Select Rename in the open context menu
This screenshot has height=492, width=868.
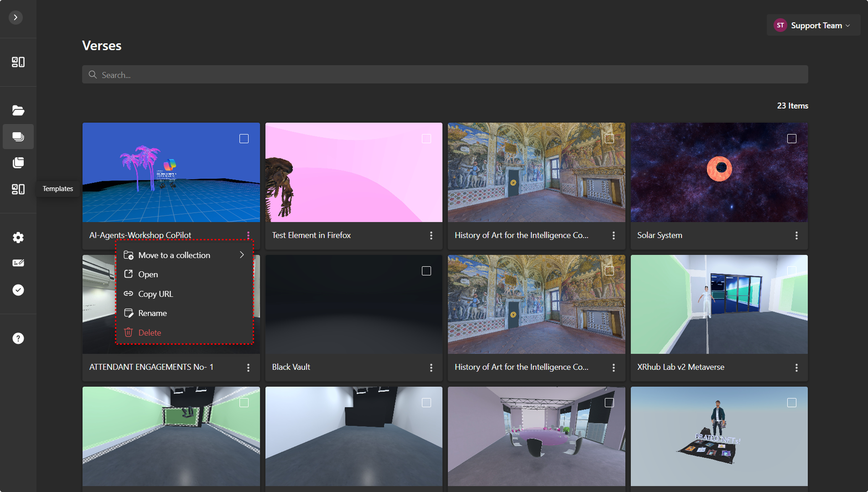click(x=153, y=313)
